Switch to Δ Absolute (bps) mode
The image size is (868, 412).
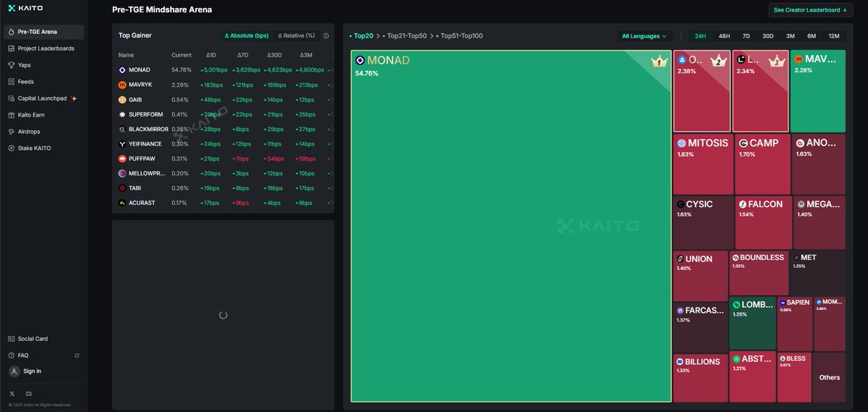coord(247,35)
